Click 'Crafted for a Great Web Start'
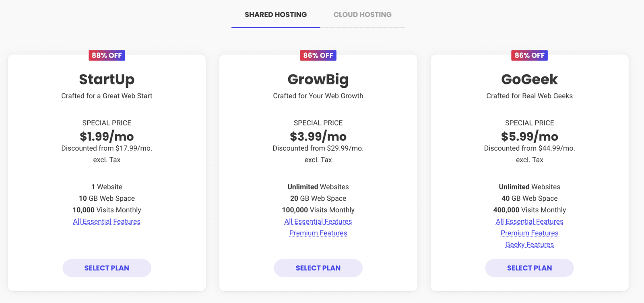Screen dimensions: 644x303 pos(107,96)
